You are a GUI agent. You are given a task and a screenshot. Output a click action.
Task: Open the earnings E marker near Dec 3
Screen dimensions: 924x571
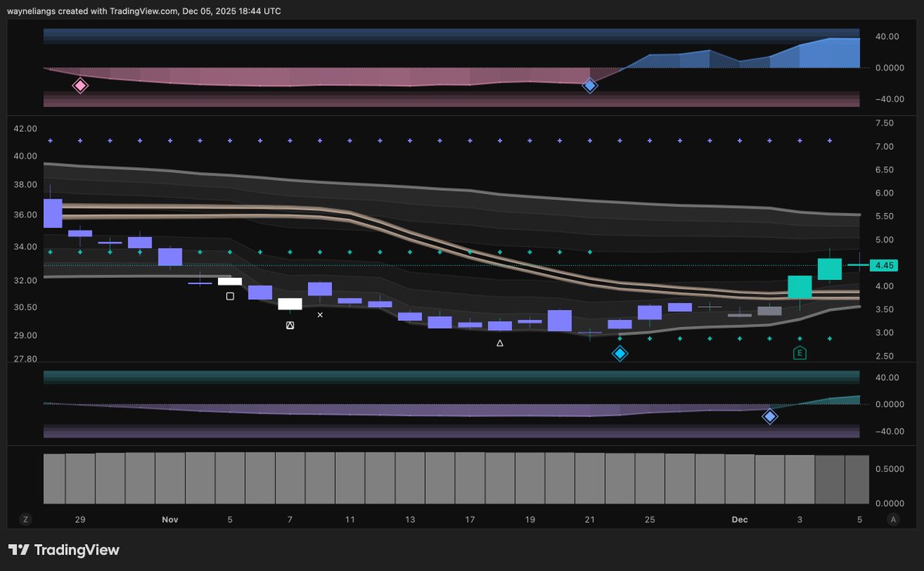point(800,353)
